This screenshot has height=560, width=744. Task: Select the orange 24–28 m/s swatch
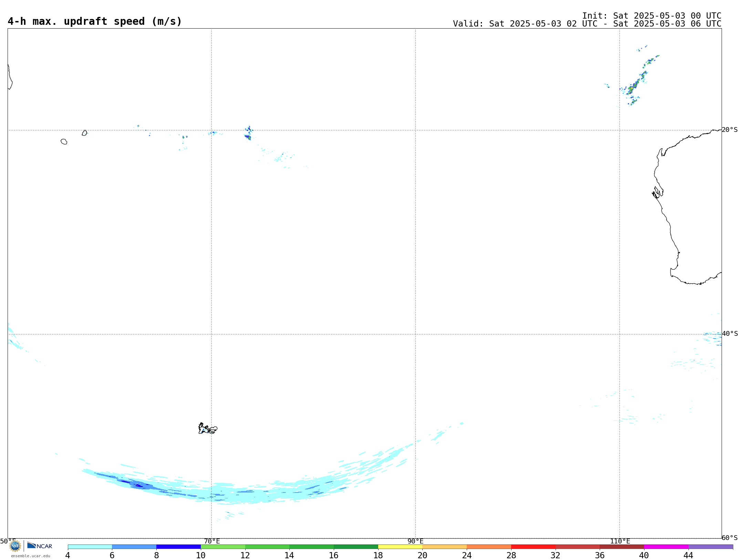489,547
